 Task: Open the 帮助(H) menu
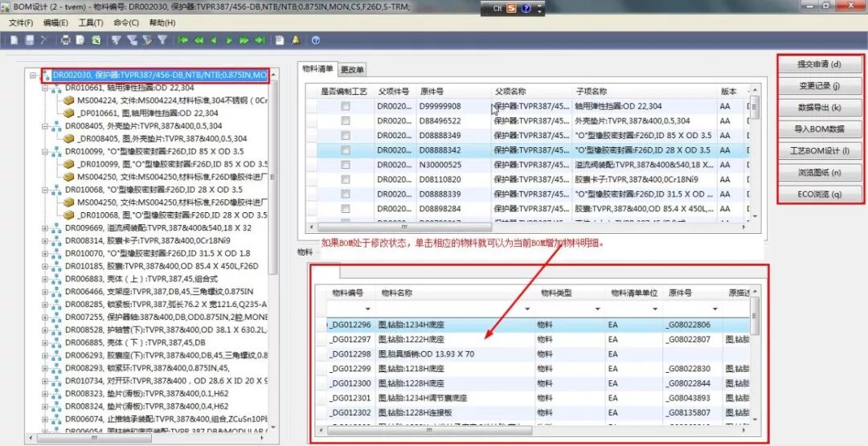click(162, 23)
